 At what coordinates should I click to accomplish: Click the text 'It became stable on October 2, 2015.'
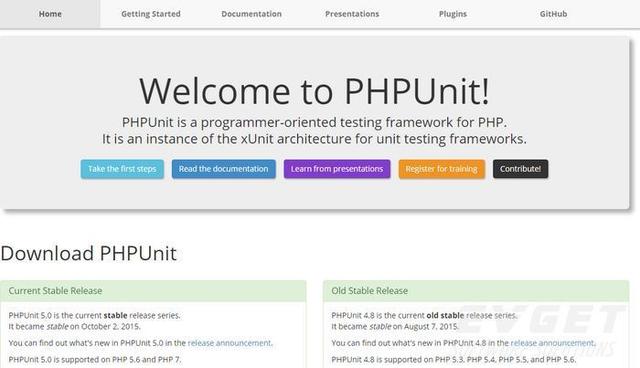(74, 327)
